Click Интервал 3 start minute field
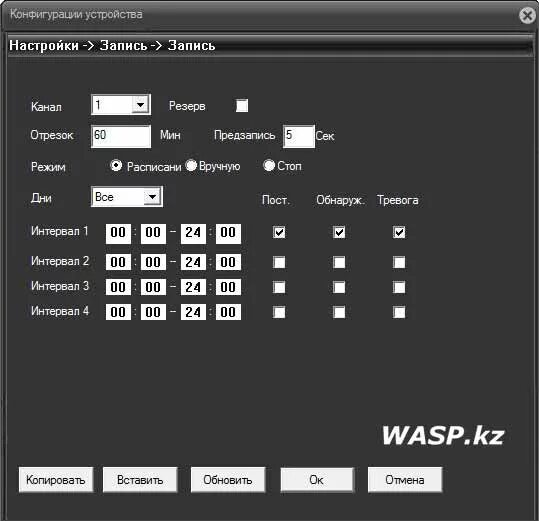This screenshot has height=521, width=539. pos(153,287)
